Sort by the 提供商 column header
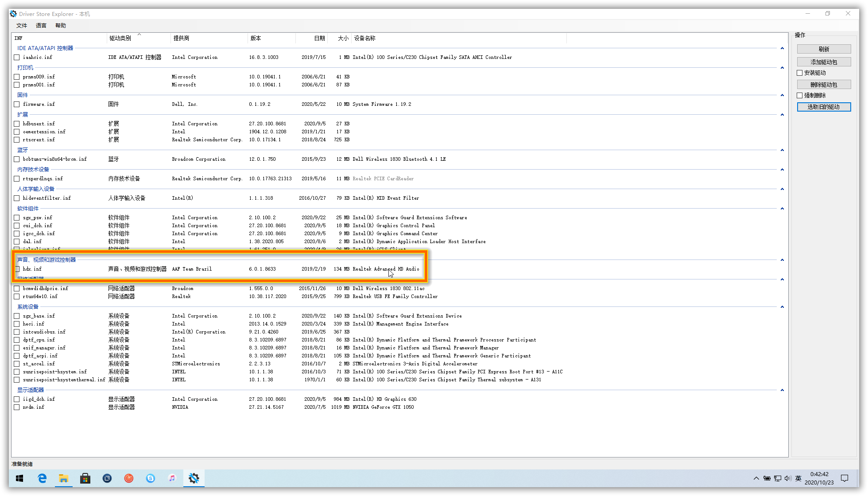 point(209,39)
